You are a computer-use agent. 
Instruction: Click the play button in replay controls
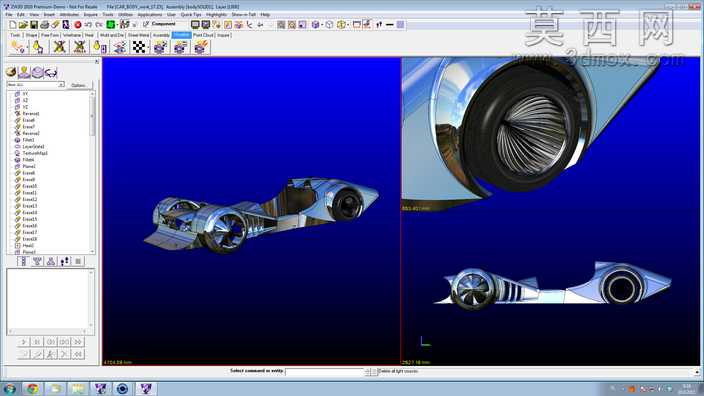pyautogui.click(x=24, y=342)
